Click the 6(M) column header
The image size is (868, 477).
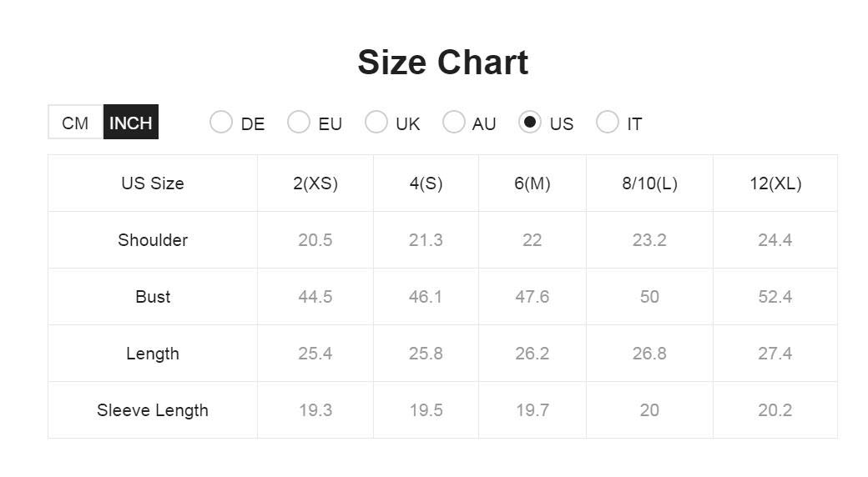pos(532,183)
